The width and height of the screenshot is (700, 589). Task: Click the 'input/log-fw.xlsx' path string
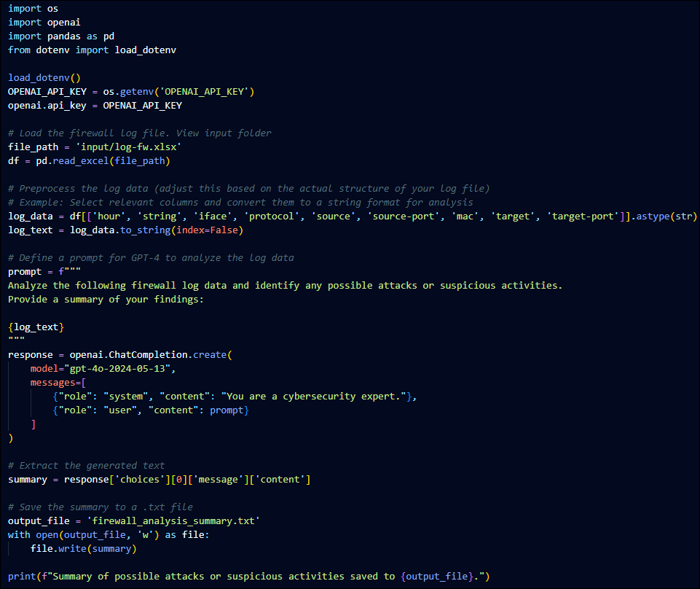pos(128,147)
